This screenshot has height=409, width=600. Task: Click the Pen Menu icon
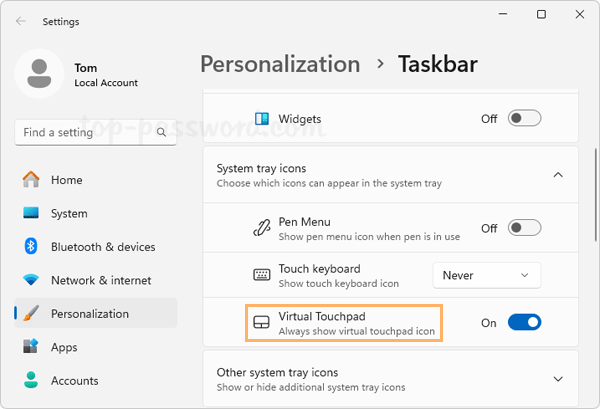[262, 228]
